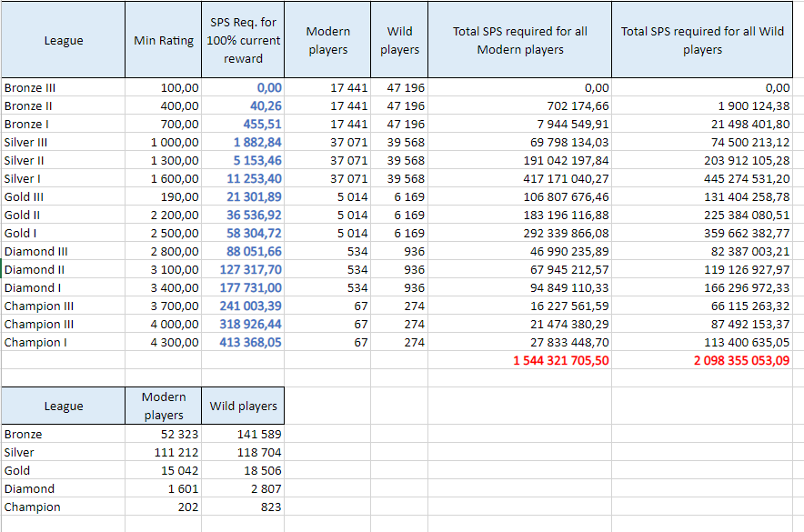Select the 413 368,05 SPS requirement cell
The image size is (804, 532).
pos(243,342)
